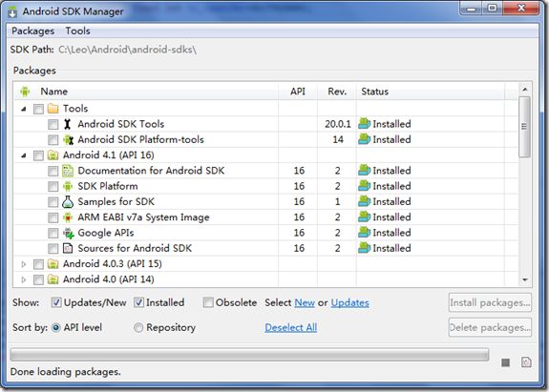Click the New link to select new packages
The width and height of the screenshot is (549, 392).
(x=305, y=303)
